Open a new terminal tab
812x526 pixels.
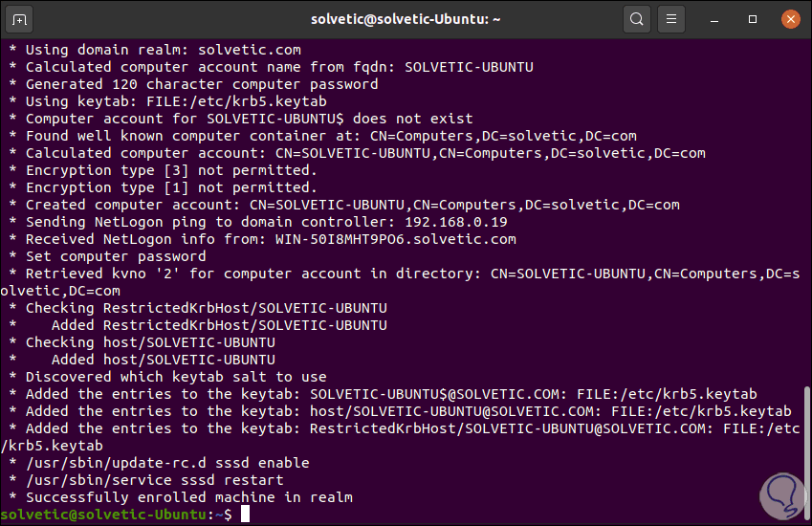[x=20, y=18]
